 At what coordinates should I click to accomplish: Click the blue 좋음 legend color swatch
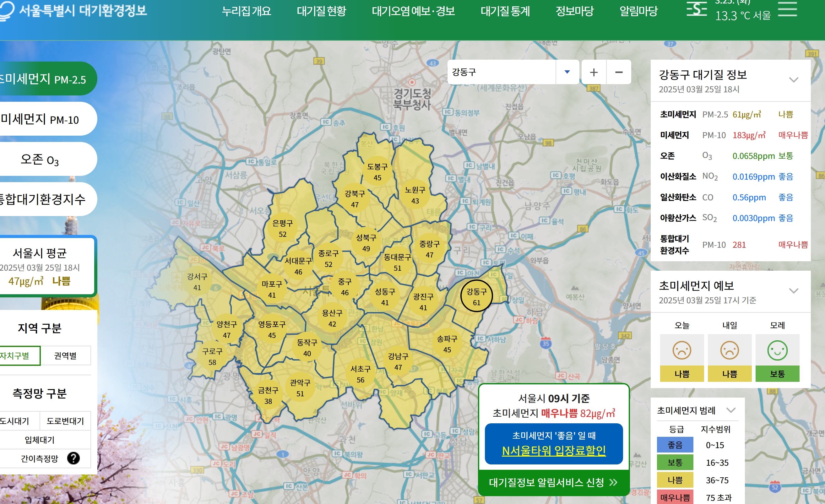coord(675,445)
